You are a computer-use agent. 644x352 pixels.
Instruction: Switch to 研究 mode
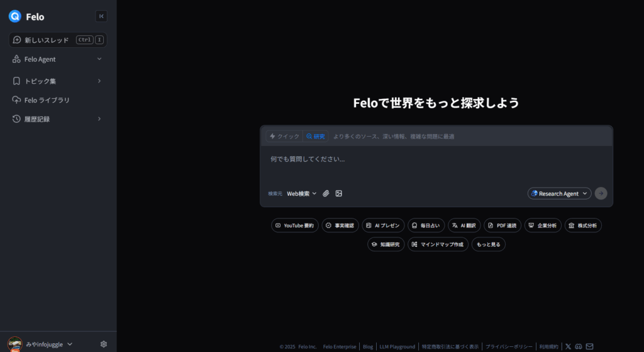pyautogui.click(x=316, y=136)
